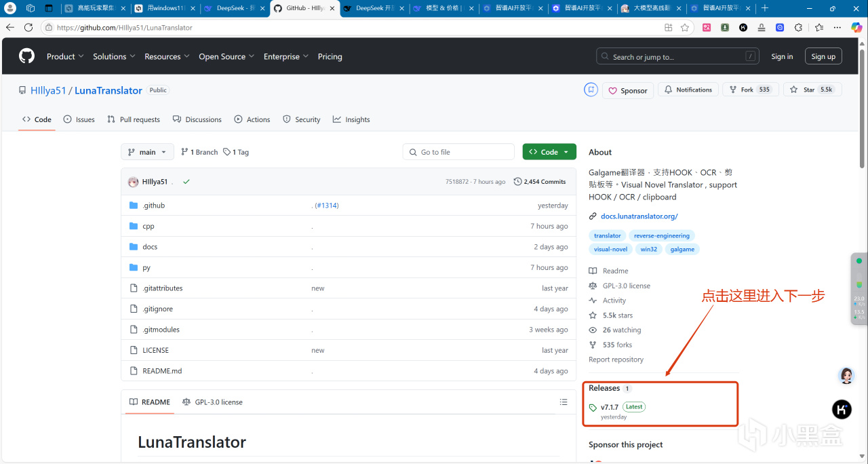Viewport: 868px width, 464px height.
Task: Select the GPL-3.0 license tab beside README
Action: pyautogui.click(x=212, y=402)
